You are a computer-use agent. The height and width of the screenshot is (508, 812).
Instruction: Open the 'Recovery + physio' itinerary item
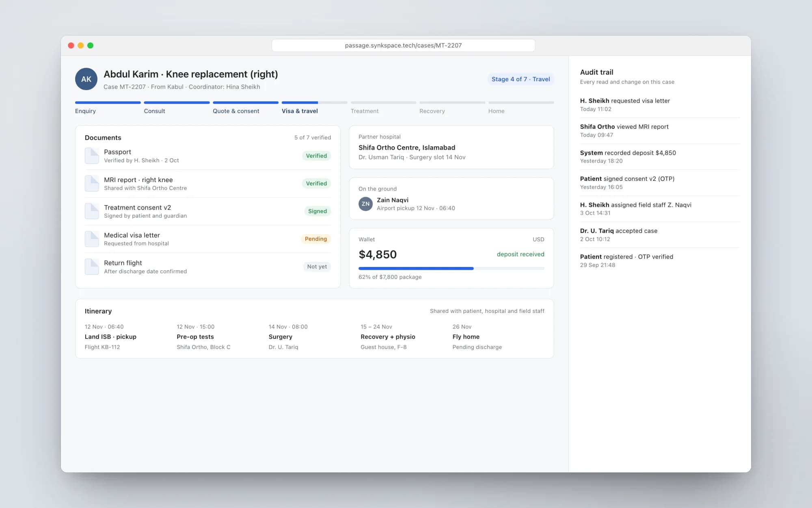pos(388,337)
